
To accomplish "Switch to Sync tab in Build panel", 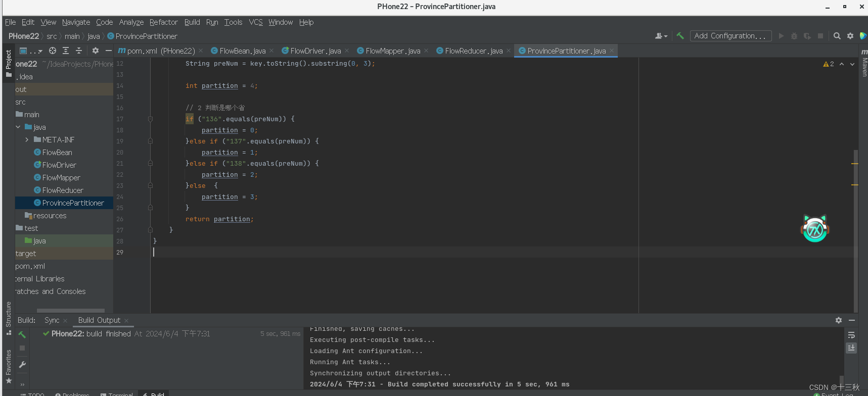I will (x=52, y=320).
